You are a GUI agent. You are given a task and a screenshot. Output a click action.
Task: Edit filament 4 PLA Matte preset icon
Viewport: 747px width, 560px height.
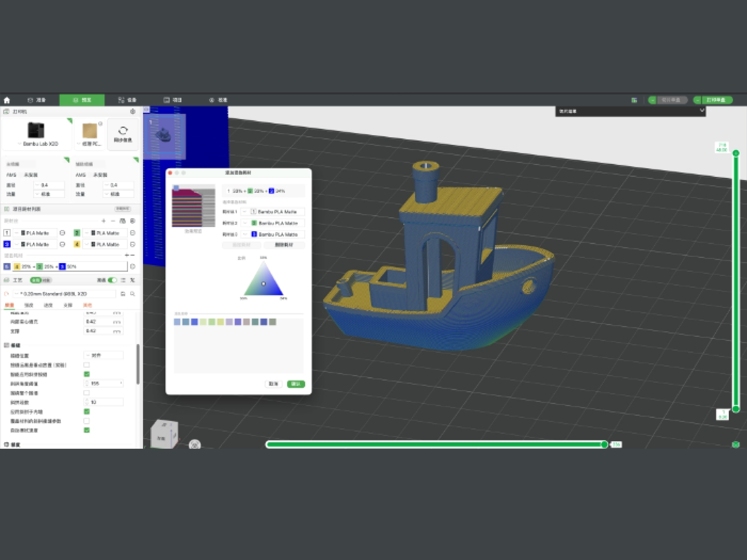point(133,244)
